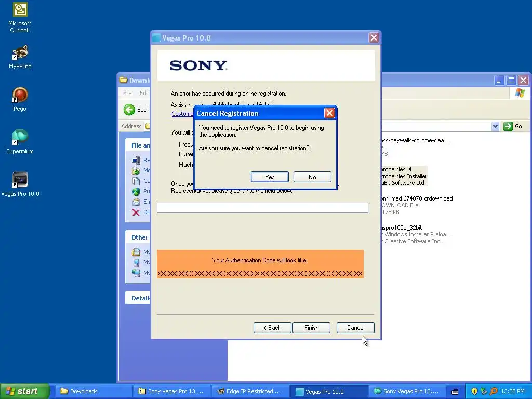Select the Rename task icon in File tasks
532x399 pixels.
click(136, 160)
